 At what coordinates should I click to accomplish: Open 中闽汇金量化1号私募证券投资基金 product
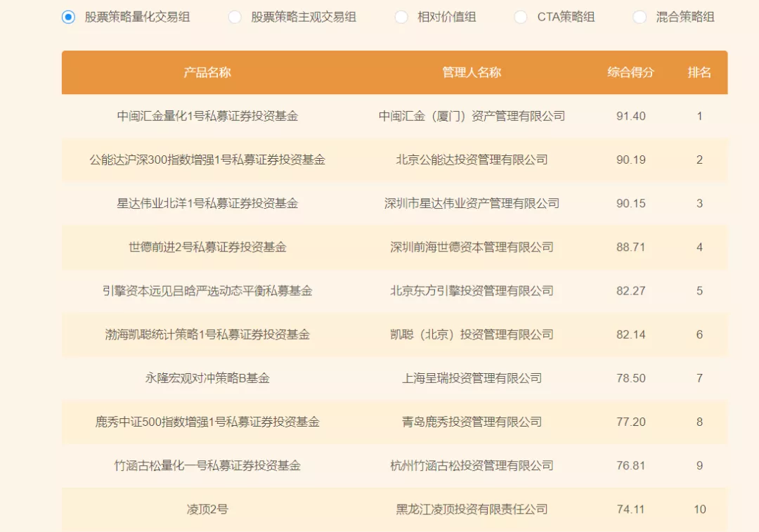click(207, 116)
